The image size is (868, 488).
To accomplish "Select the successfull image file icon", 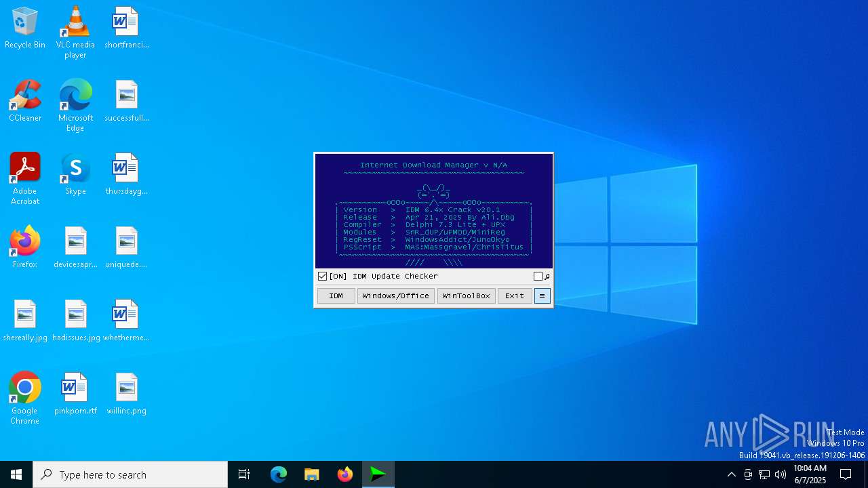I will (126, 101).
